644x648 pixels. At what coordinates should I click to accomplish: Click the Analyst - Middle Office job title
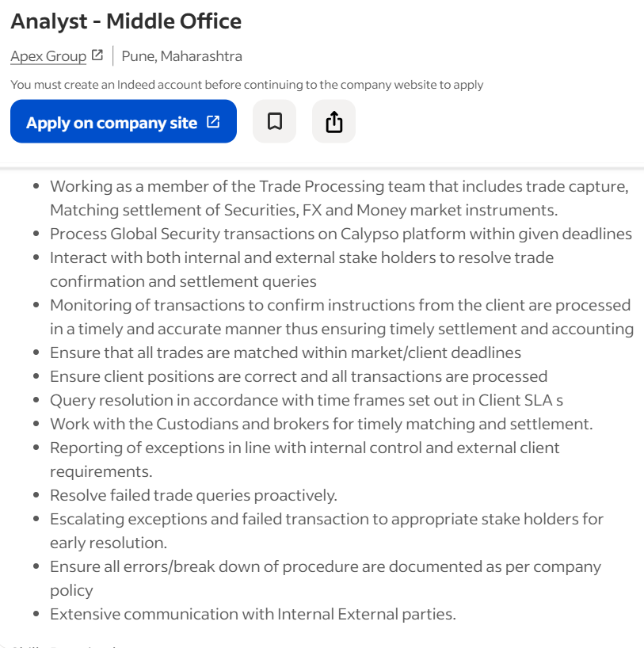(x=126, y=21)
